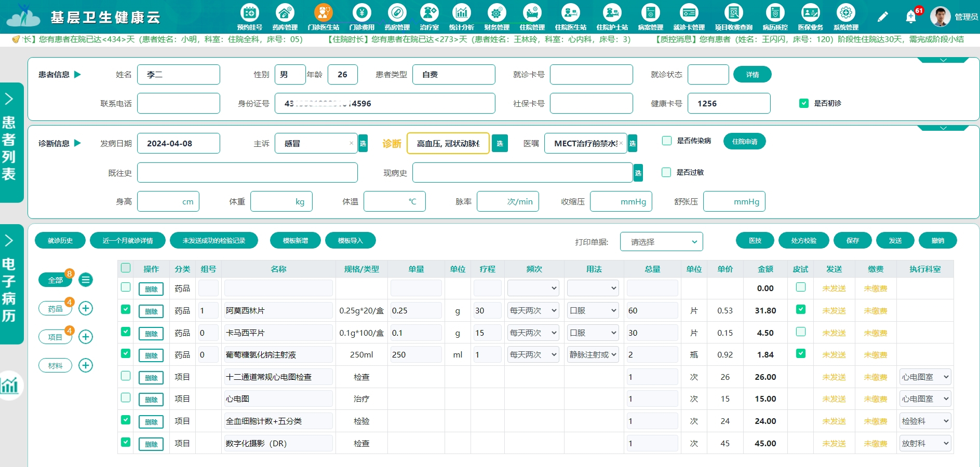Open the 用法 dropdown for 阿莫西林片
Screen dimensions: 980x467
coord(592,310)
